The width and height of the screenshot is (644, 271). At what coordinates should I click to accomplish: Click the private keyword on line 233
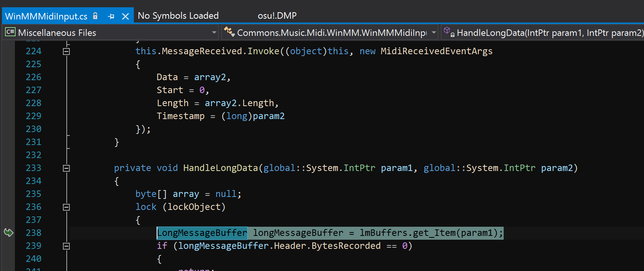(132, 168)
